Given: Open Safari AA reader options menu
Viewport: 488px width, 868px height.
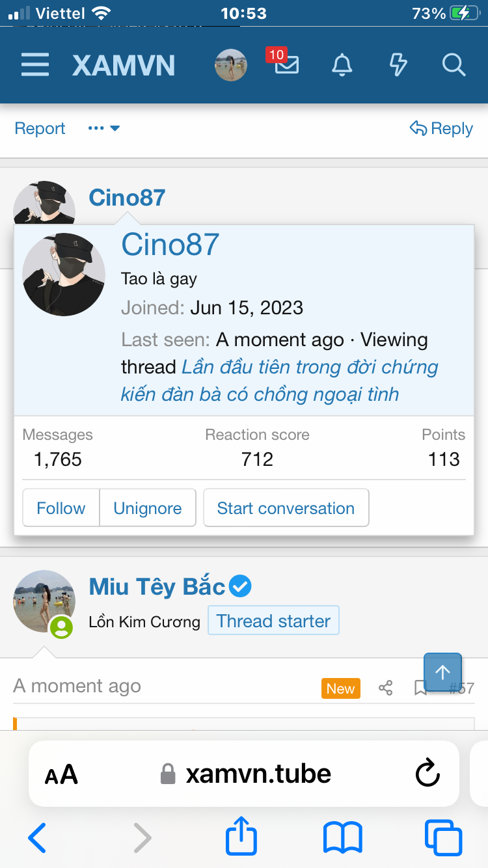Looking at the screenshot, I should click(x=61, y=774).
